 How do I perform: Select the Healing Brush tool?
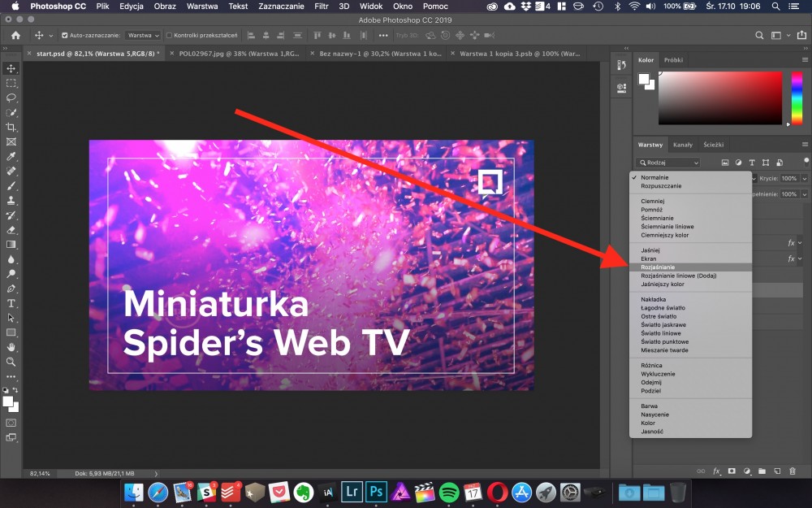tap(11, 171)
